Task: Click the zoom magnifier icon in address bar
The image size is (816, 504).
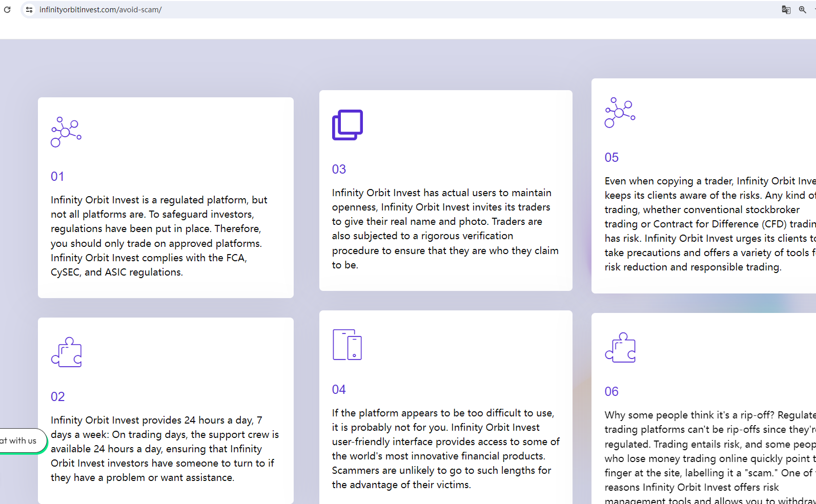Action: click(802, 10)
